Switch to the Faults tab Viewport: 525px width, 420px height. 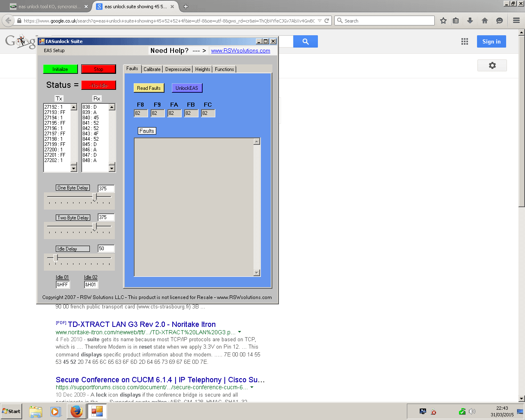[x=132, y=68]
